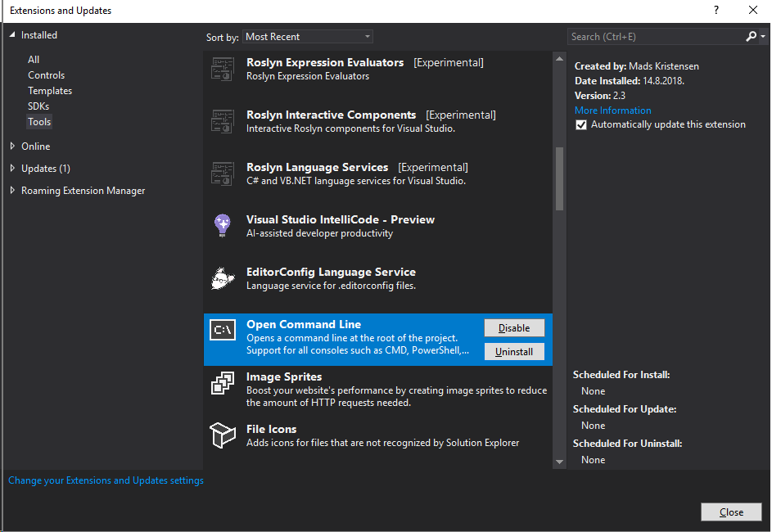
Task: Click the help question mark icon
Action: (x=716, y=10)
